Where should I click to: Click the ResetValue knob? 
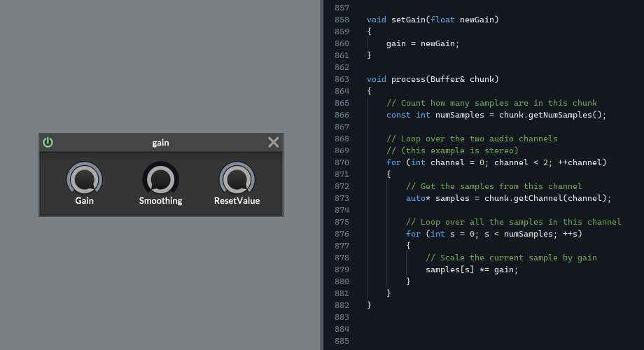coord(237,178)
